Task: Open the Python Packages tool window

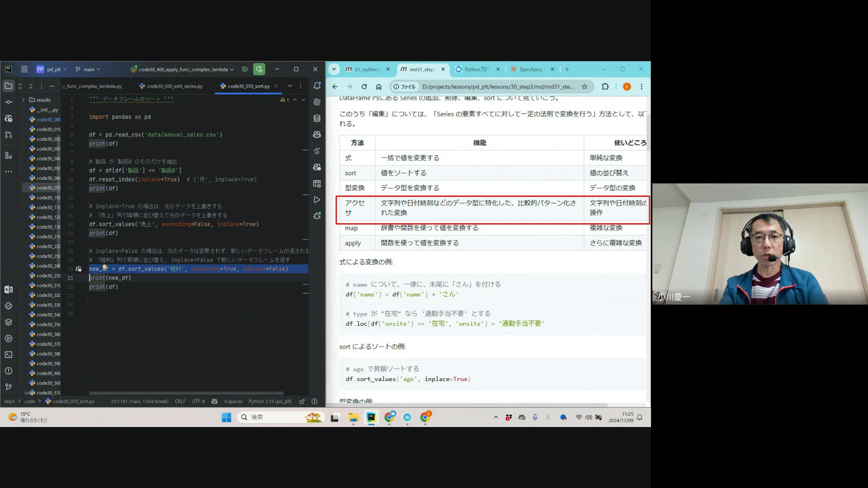Action: pos(9,322)
